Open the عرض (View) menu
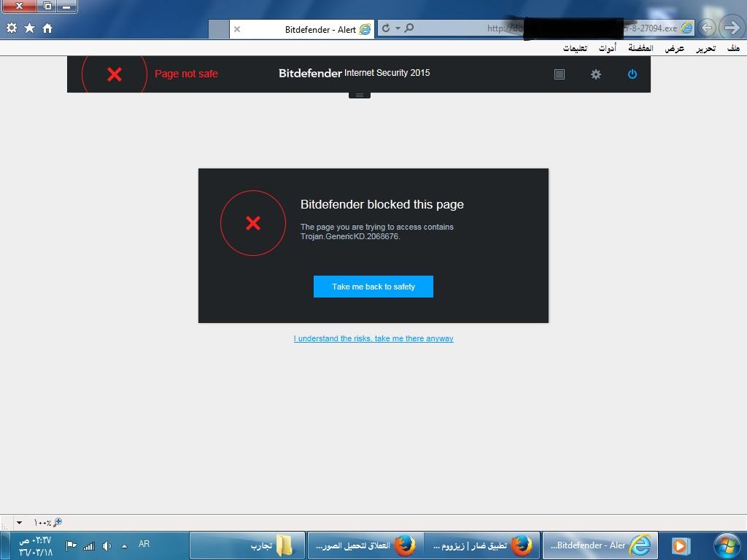Viewport: 747px width, 560px height. click(675, 48)
